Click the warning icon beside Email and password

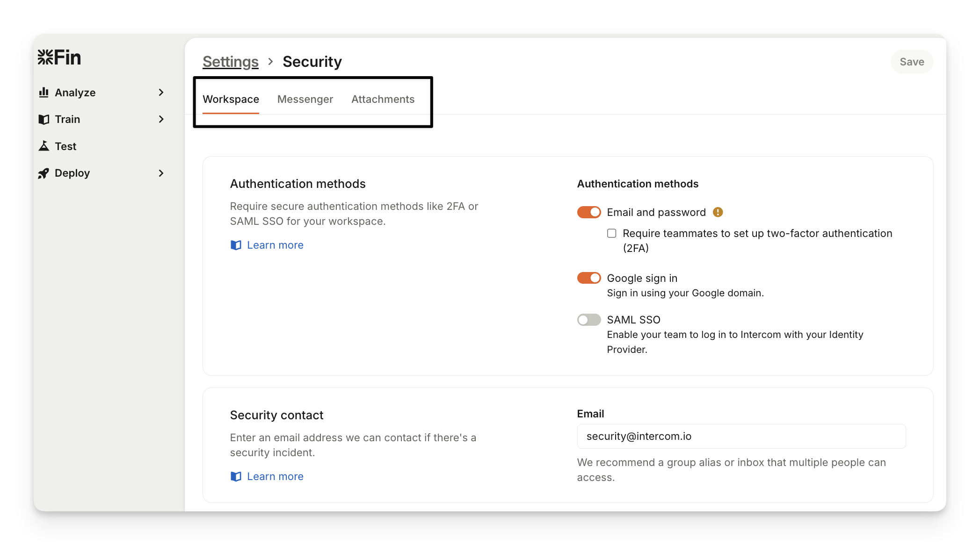click(718, 212)
